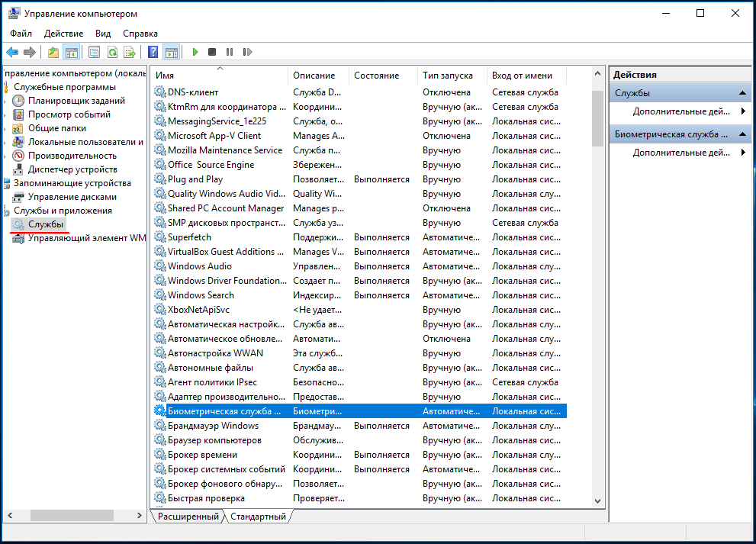Screen dimensions: 756x544
Task: Open the Properties toolbar icon
Action: coord(94,52)
